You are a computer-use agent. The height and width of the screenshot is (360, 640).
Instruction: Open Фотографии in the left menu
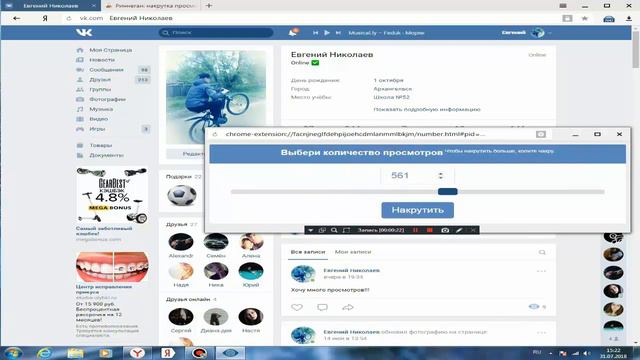(107, 99)
